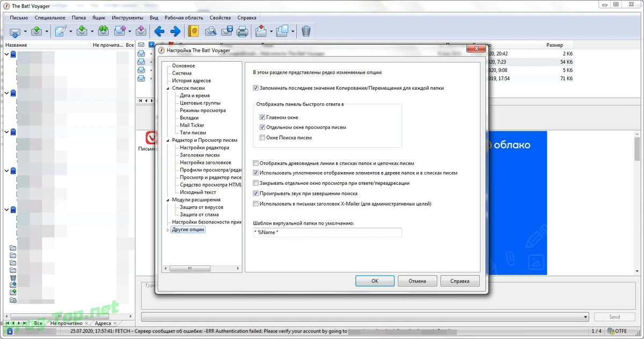Toggle Использовать уплотненное отображение элементов checkbox
Screen dimensions: 644x339
(255, 173)
